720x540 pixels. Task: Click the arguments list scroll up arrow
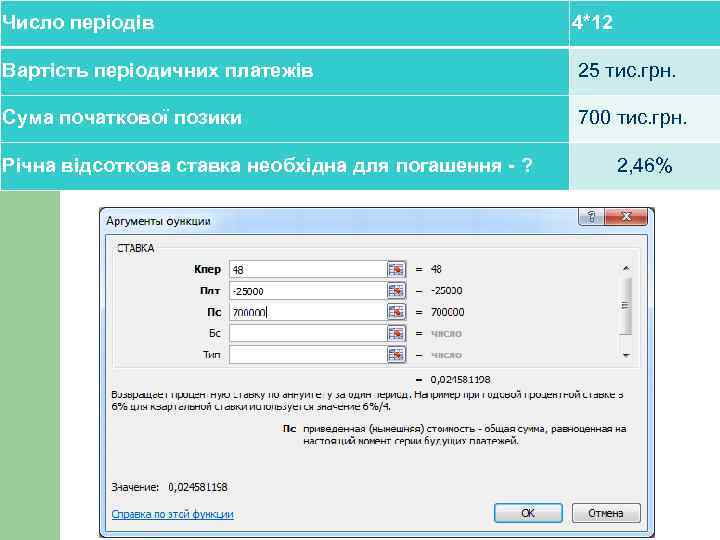(x=626, y=268)
